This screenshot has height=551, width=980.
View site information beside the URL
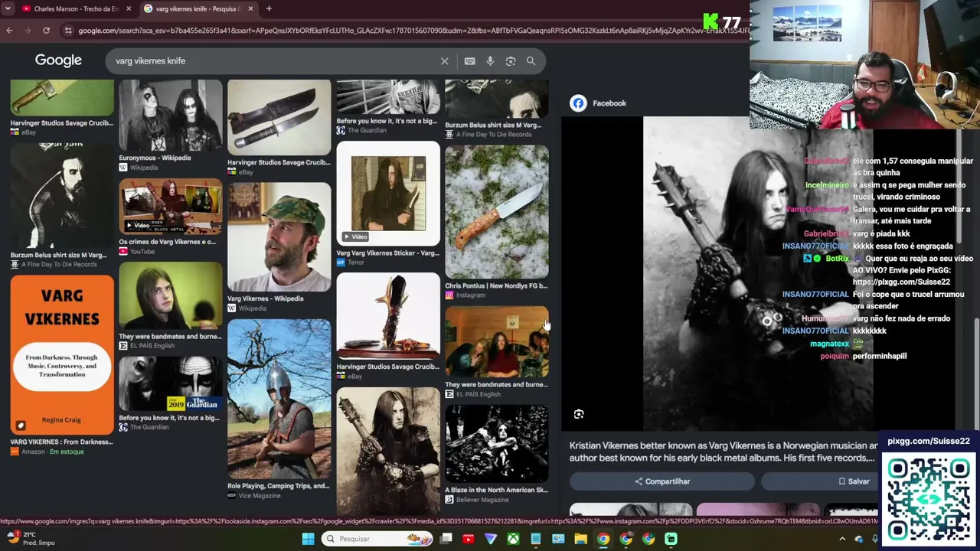tap(68, 31)
